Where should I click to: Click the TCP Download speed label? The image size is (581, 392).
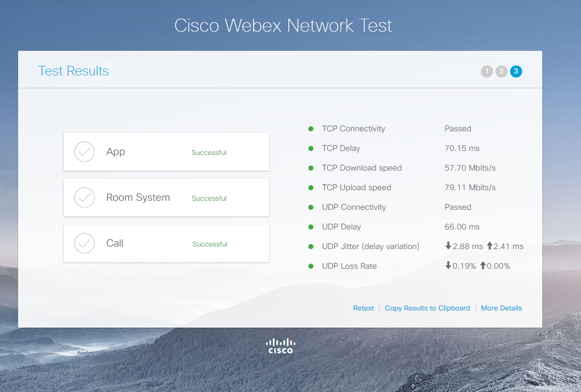coord(362,168)
